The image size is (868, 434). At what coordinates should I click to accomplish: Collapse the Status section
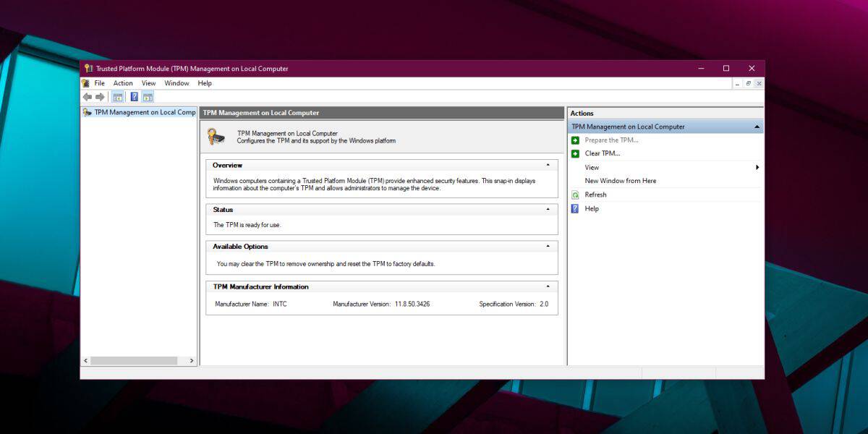(548, 210)
